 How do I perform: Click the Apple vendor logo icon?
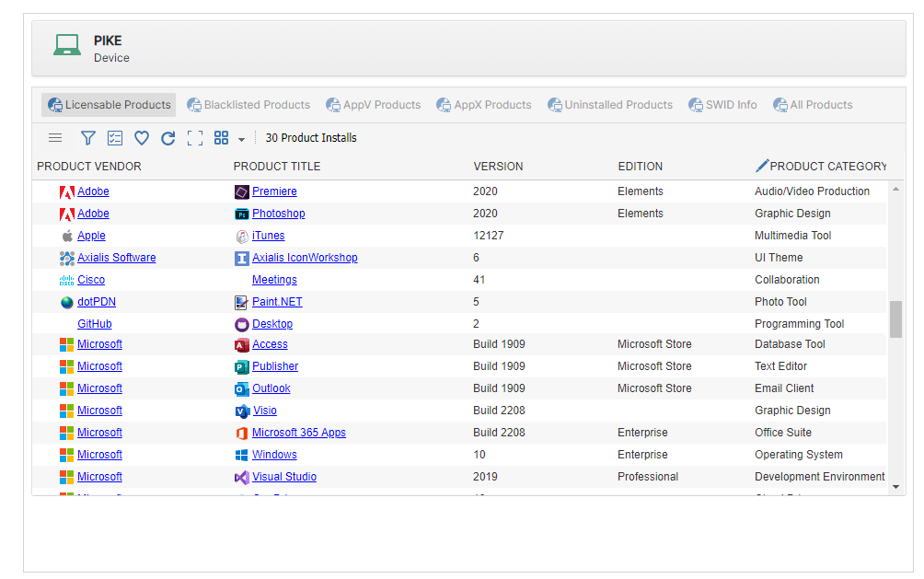coord(67,236)
